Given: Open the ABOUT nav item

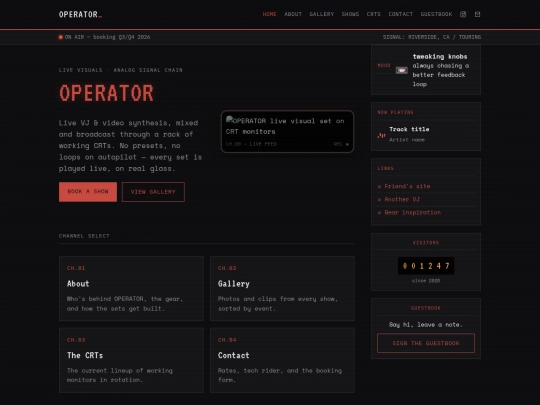Looking at the screenshot, I should click(293, 14).
